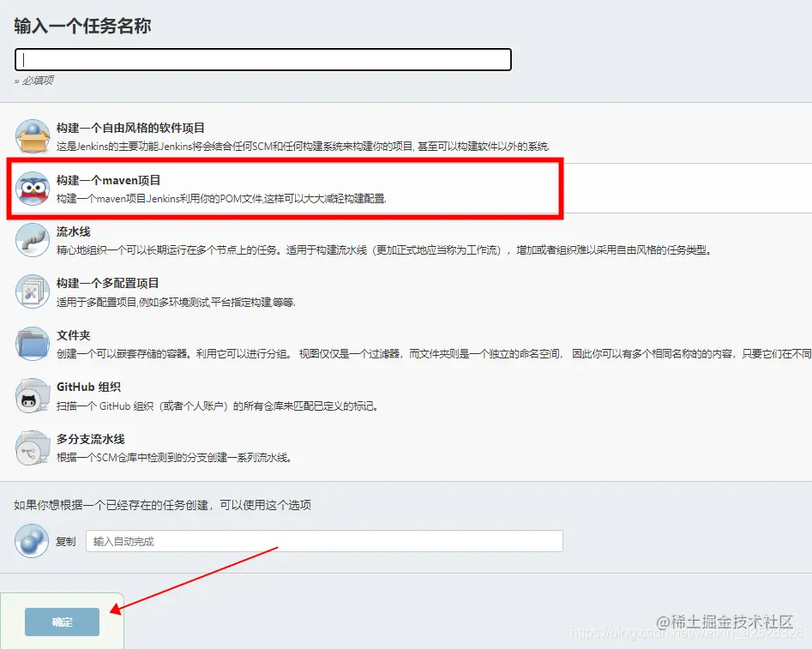Select the maven project owl icon
The height and width of the screenshot is (649, 812).
[x=33, y=189]
